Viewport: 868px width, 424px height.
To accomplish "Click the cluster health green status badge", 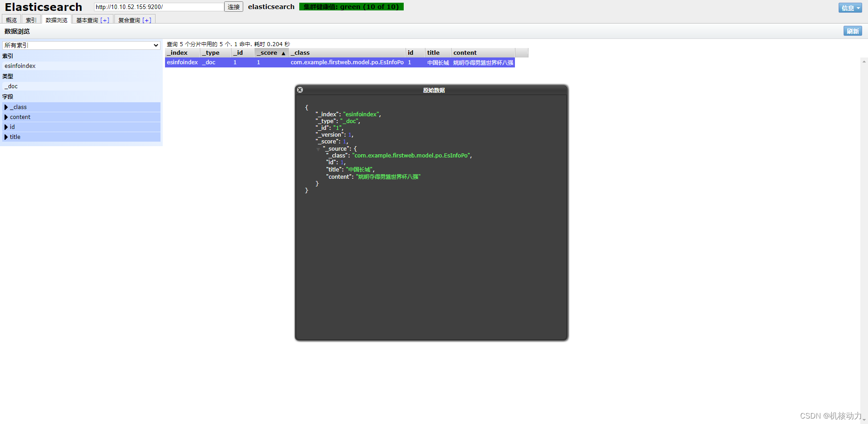I will pos(351,7).
